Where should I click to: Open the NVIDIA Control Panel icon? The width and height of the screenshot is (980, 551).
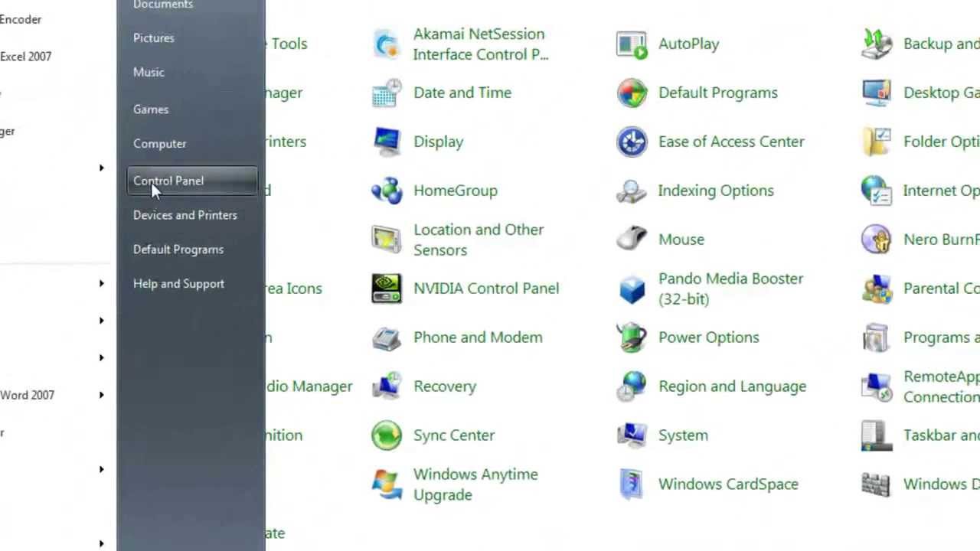(x=387, y=289)
